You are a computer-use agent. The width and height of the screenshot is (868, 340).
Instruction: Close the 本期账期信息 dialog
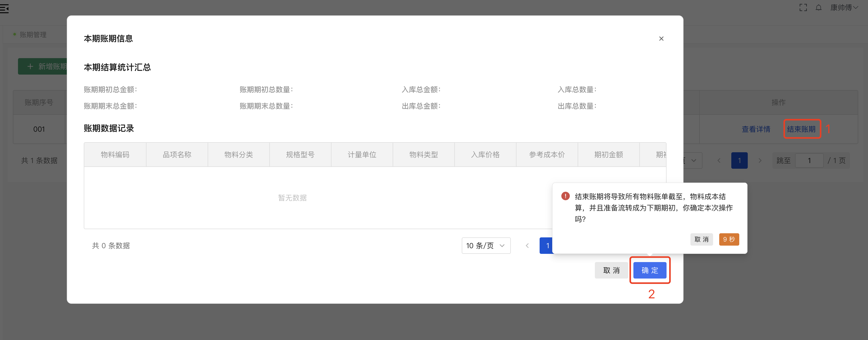(661, 39)
